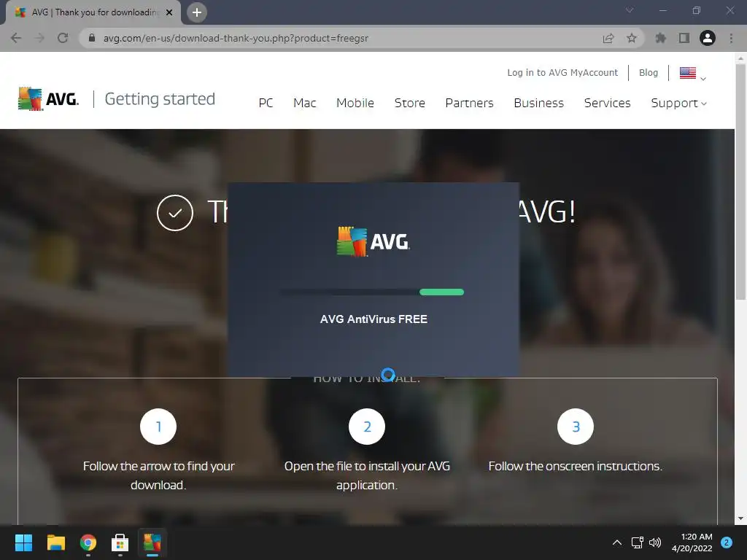Image resolution: width=747 pixels, height=560 pixels.
Task: Click AVG installer icon in taskbar
Action: click(x=152, y=542)
